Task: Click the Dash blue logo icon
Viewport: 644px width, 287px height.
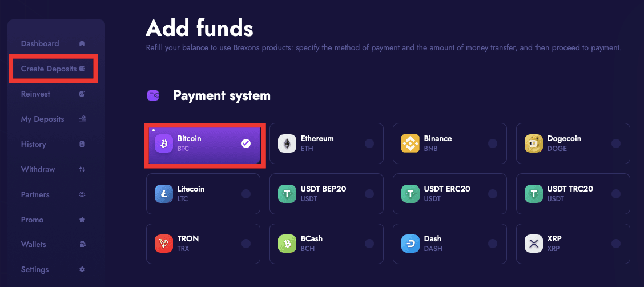Action: [410, 244]
